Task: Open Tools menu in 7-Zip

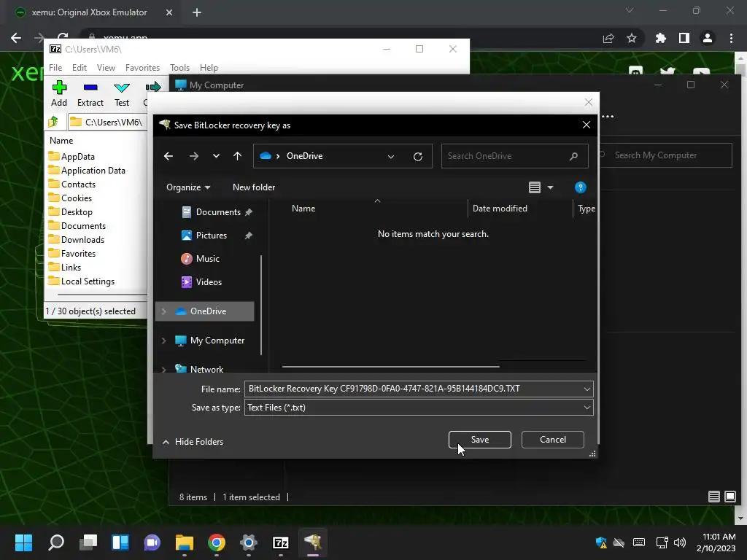Action: [179, 68]
